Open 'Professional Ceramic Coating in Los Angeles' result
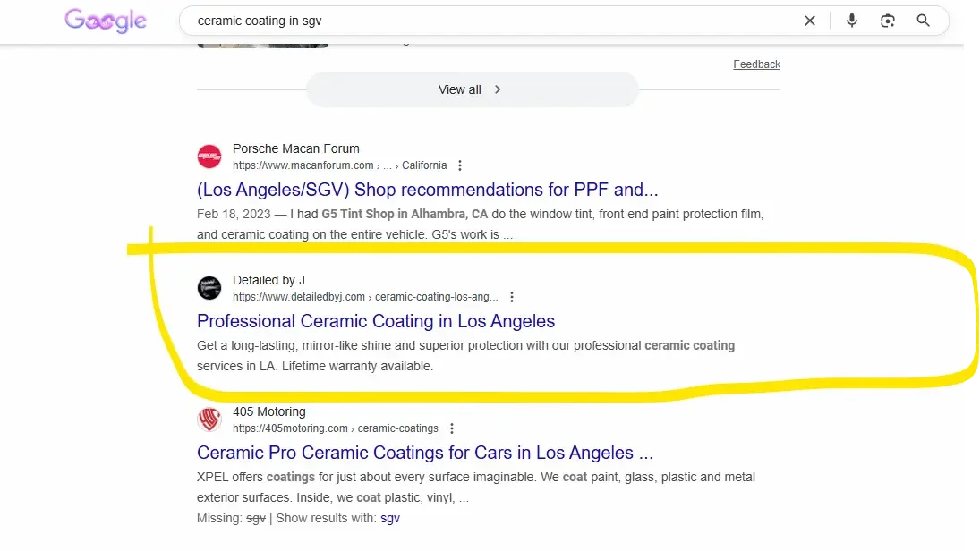This screenshot has height=551, width=980. (x=376, y=321)
